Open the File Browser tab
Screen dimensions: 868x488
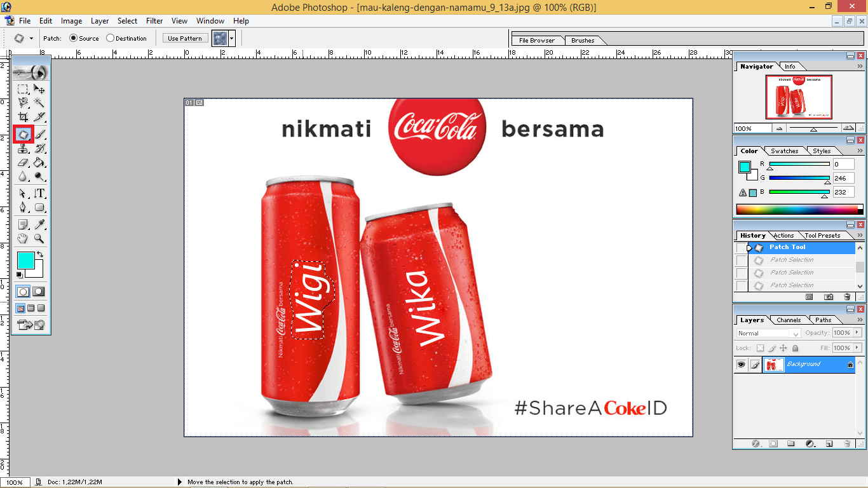pyautogui.click(x=537, y=40)
